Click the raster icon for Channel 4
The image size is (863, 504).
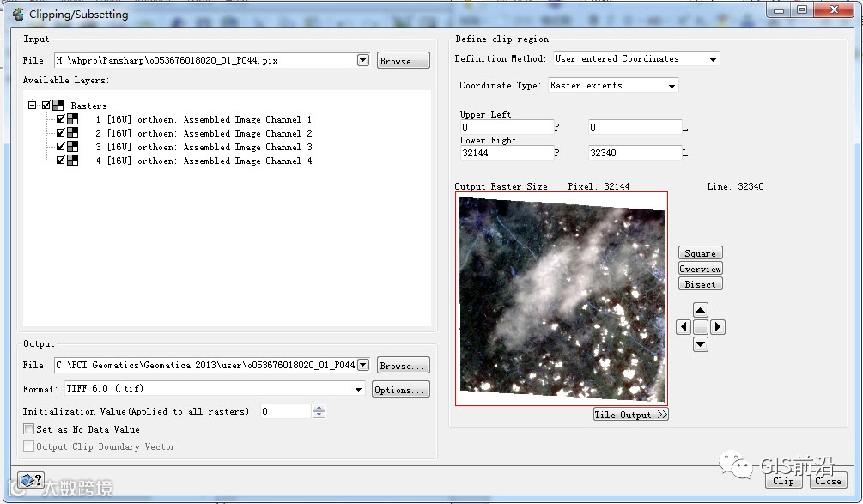click(73, 160)
